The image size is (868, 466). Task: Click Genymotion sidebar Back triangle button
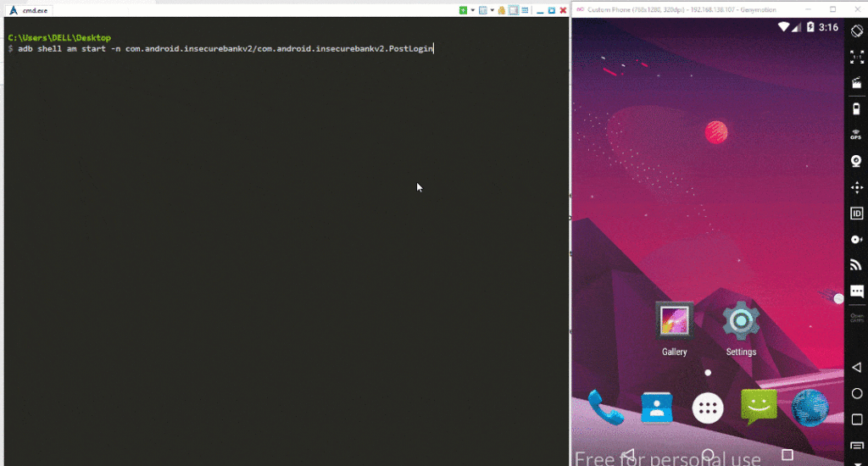click(856, 367)
